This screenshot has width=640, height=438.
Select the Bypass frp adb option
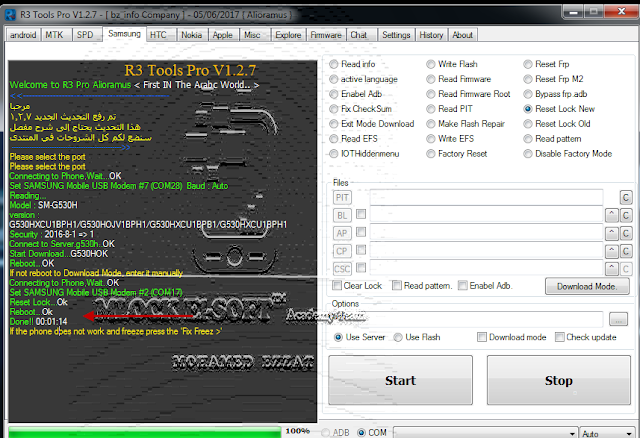[528, 94]
